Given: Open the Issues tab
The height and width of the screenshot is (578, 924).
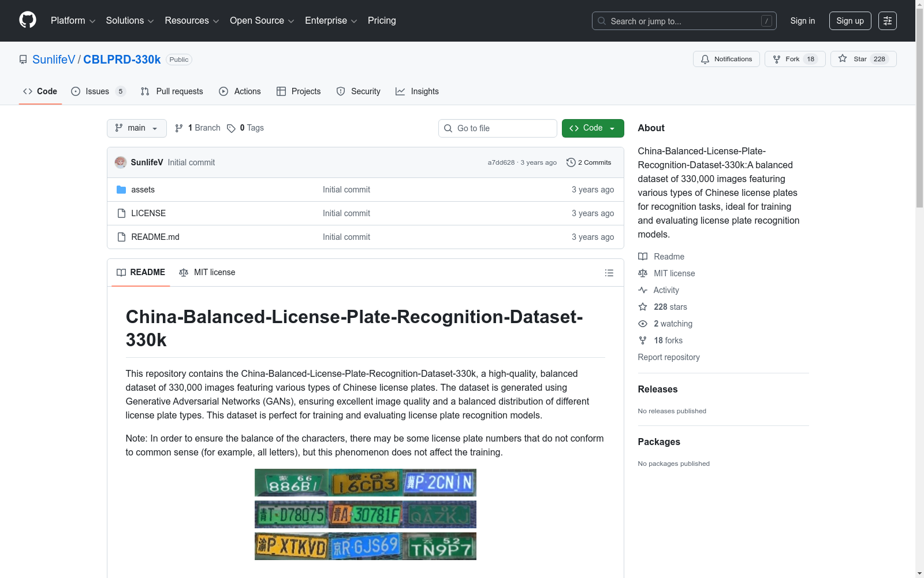Looking at the screenshot, I should click(x=98, y=91).
